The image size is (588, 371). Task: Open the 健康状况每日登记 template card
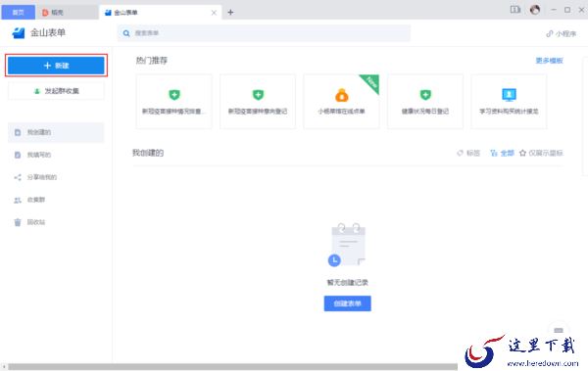[x=425, y=102]
